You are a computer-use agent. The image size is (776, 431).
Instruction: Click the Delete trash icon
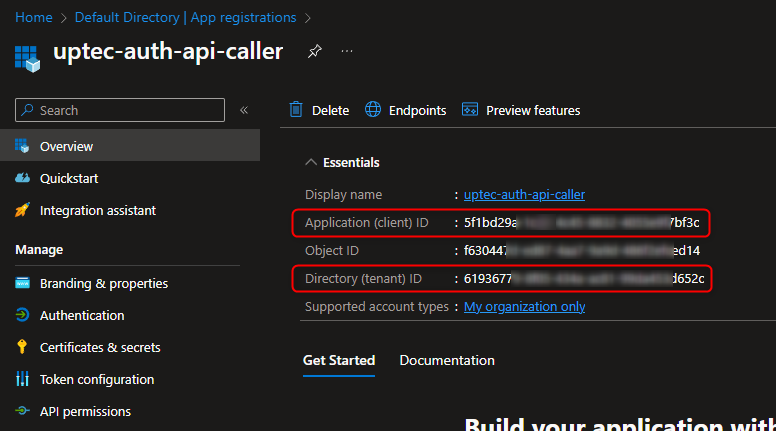296,110
